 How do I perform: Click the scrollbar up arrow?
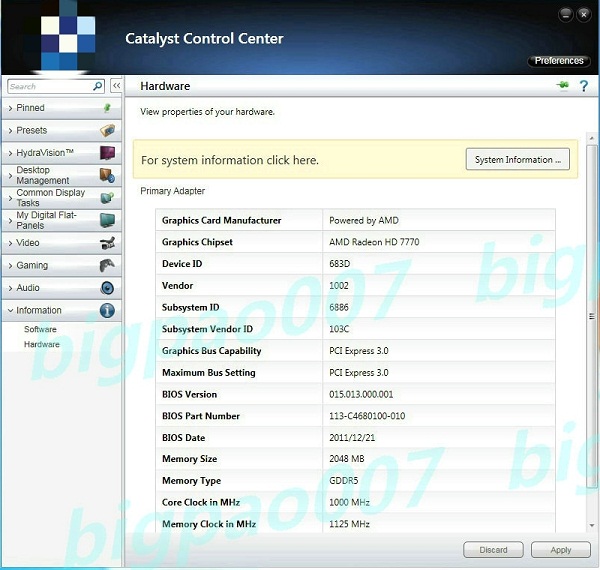pyautogui.click(x=592, y=138)
